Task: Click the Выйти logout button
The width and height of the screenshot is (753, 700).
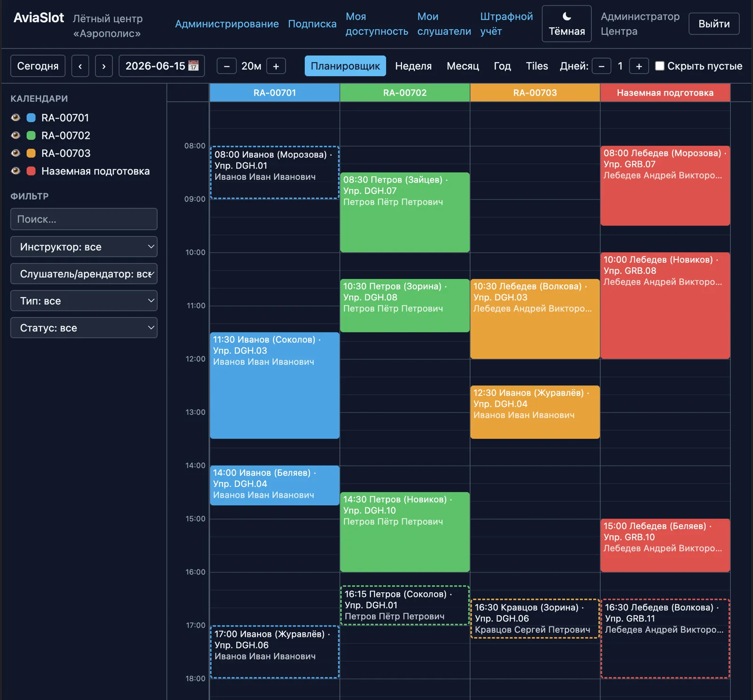Action: (714, 24)
